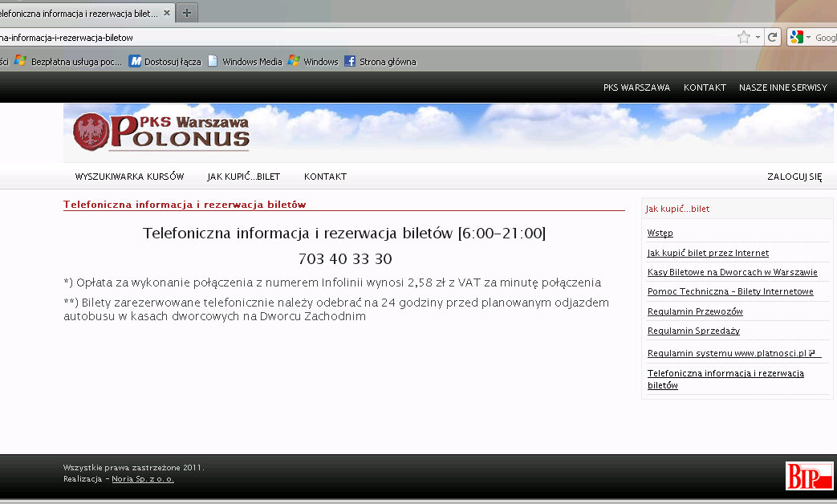Image resolution: width=837 pixels, height=504 pixels.
Task: Click PKS WARSZAWA in top black bar
Action: [x=636, y=87]
